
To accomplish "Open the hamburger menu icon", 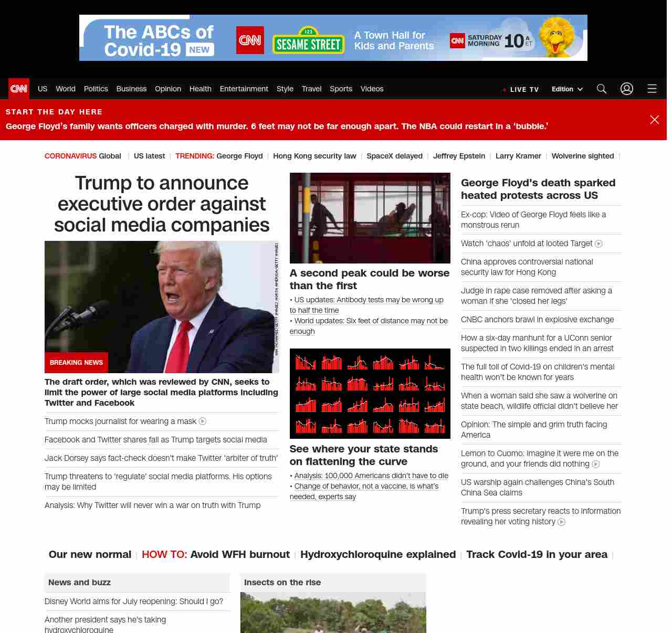I will tap(652, 89).
